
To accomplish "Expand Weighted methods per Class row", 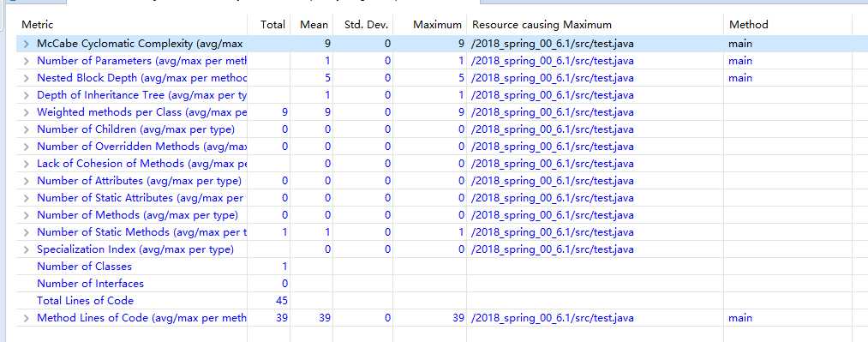I will [x=26, y=112].
